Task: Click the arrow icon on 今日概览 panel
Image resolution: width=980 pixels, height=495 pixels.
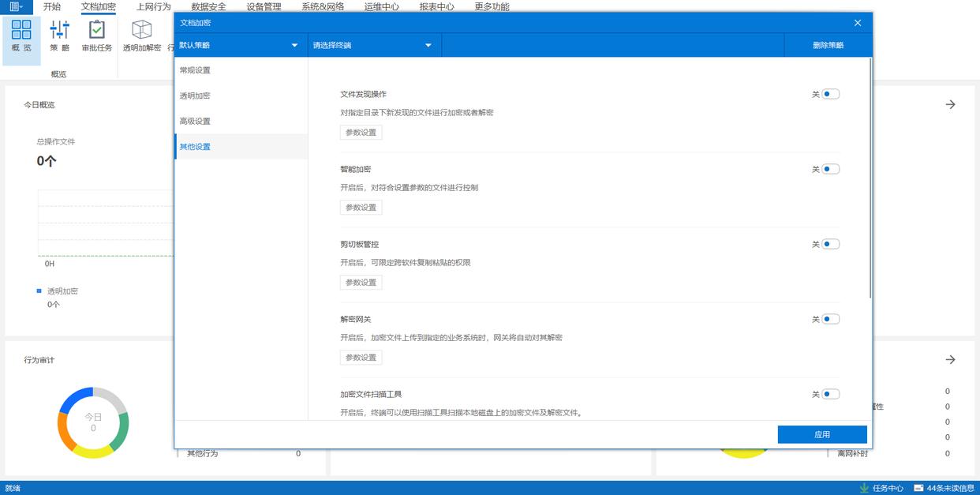Action: (950, 104)
